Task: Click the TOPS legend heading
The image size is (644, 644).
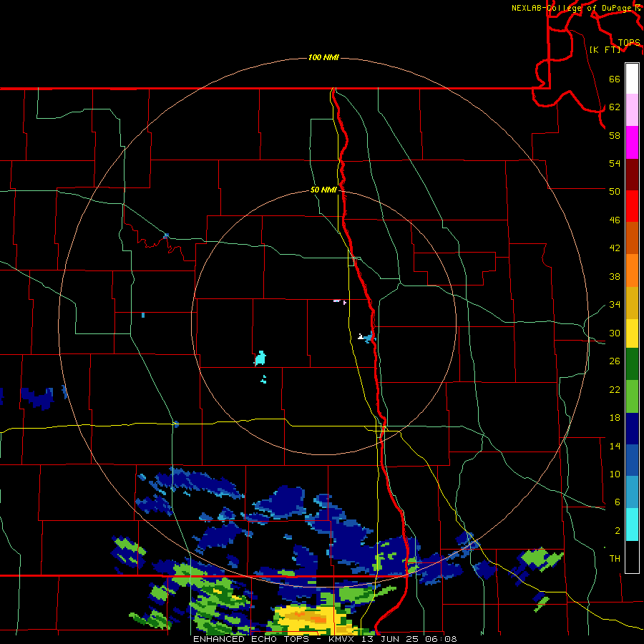Action: (x=629, y=43)
